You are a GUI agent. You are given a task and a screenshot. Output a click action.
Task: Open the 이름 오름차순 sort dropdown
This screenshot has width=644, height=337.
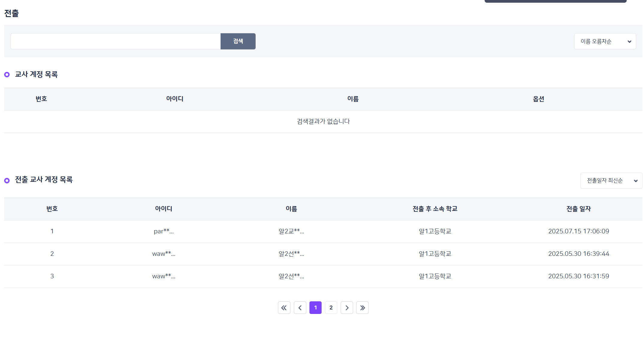coord(605,41)
